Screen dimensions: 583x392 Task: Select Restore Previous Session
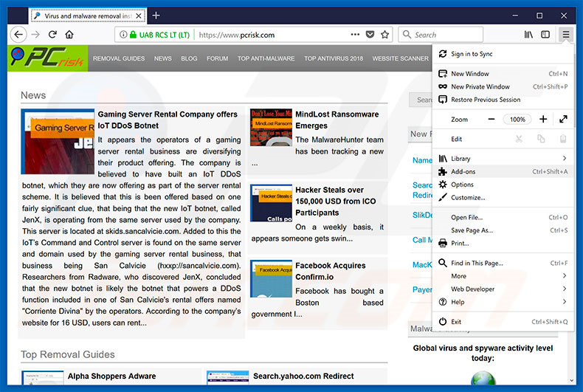[503, 100]
